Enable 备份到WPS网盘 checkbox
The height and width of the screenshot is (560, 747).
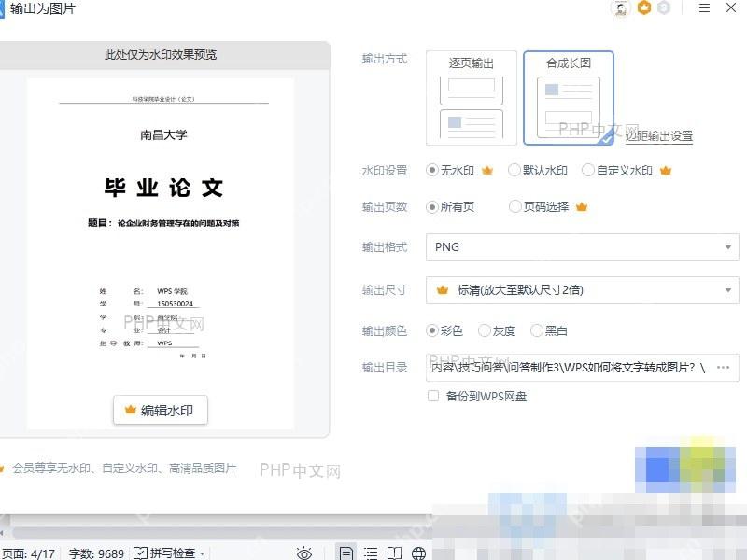point(433,396)
